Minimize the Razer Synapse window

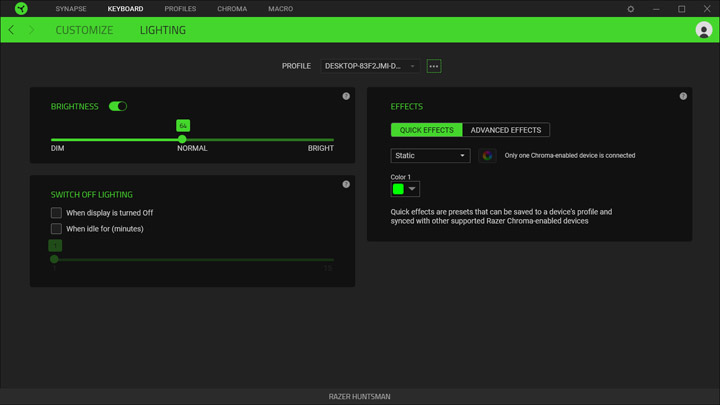(656, 9)
